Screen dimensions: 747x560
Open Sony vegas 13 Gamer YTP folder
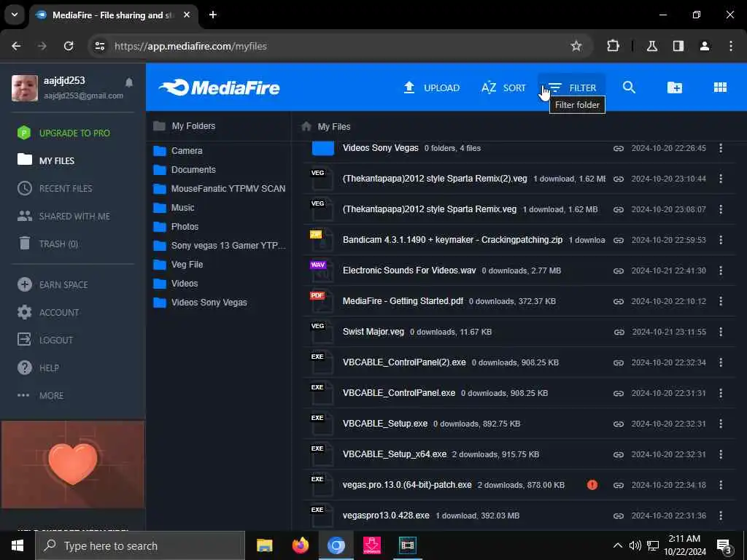click(220, 246)
